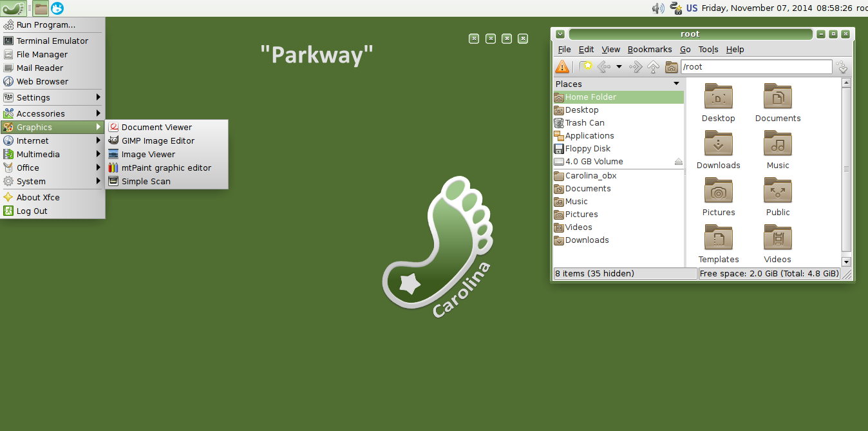Select Floppy Disk in Places sidebar
The image size is (868, 431).
[x=618, y=148]
